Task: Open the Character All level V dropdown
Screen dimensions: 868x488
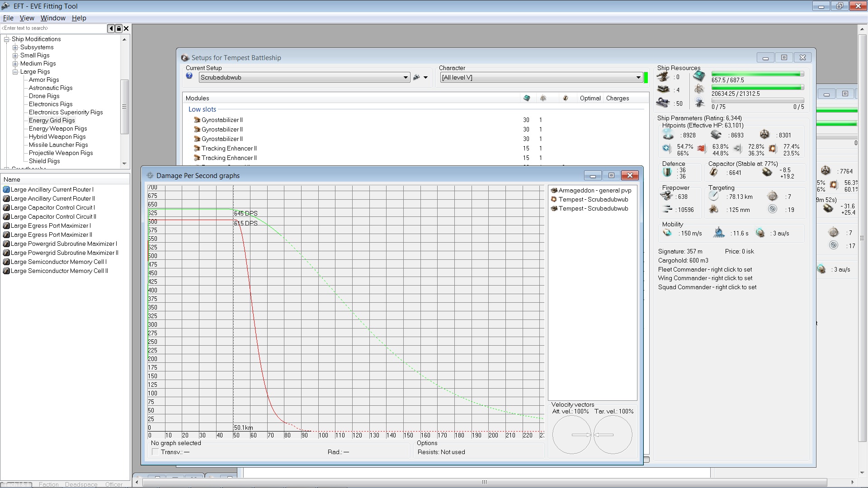Action: point(638,77)
